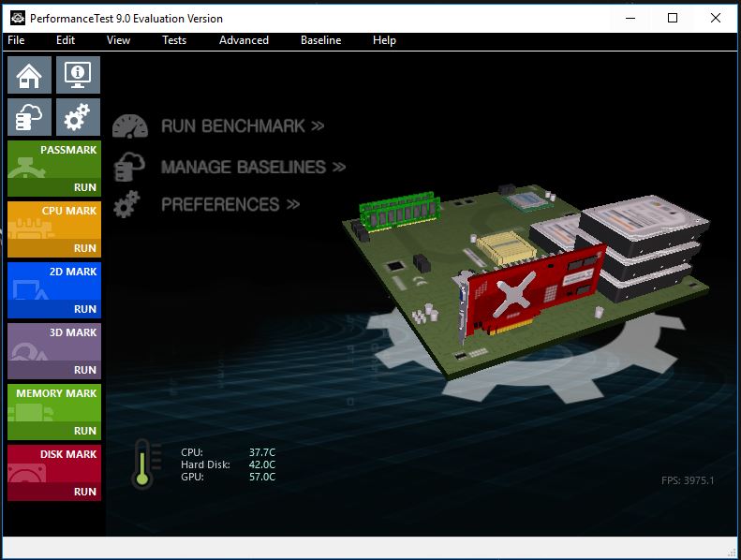Click the green RAM sticks on the motherboard
Screen dimensions: 741x560
click(x=400, y=211)
